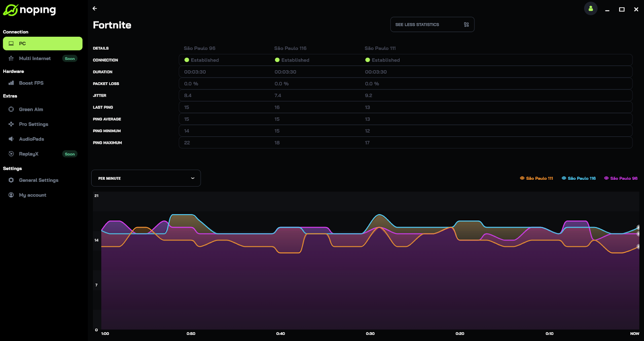Click the Soon badge beside Multi Internet
644x341 pixels.
click(x=70, y=58)
